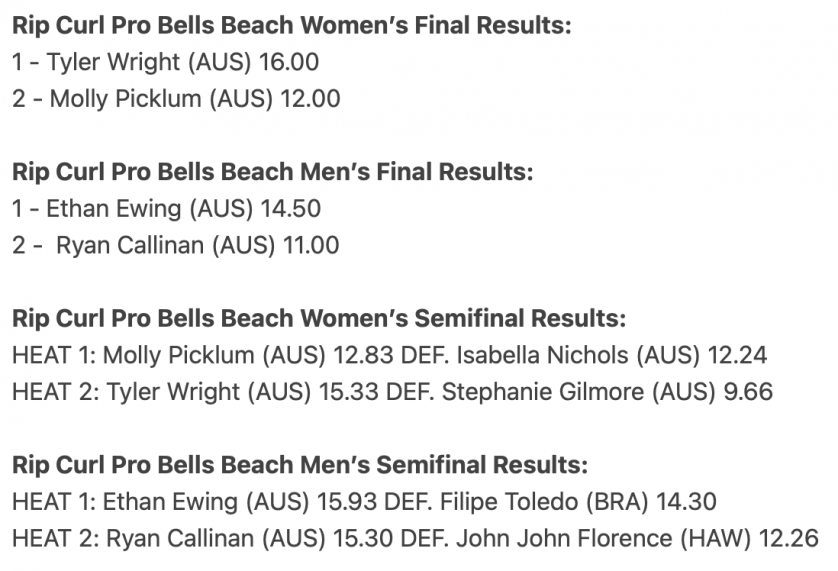This screenshot has width=838, height=571.
Task: Click John John Florence name
Action: (564, 538)
